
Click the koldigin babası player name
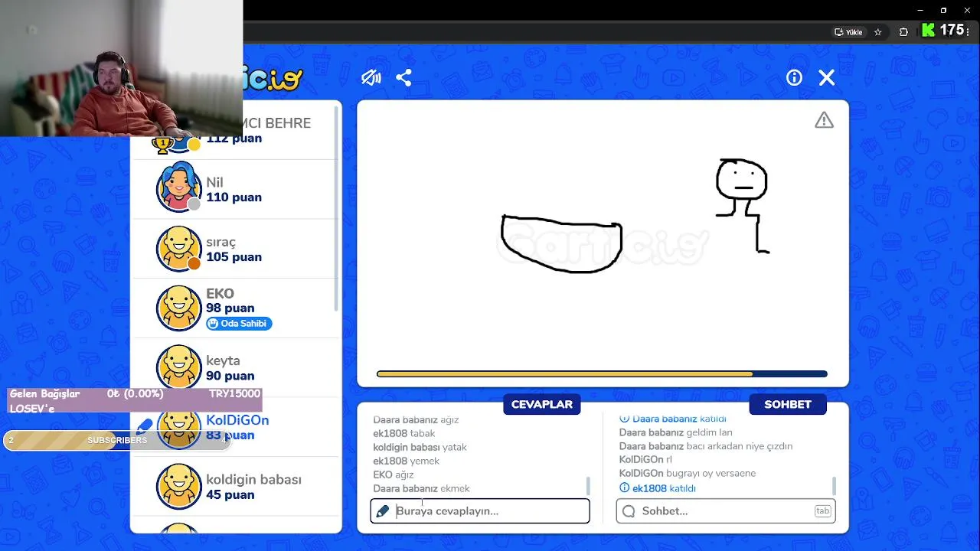[x=253, y=480]
